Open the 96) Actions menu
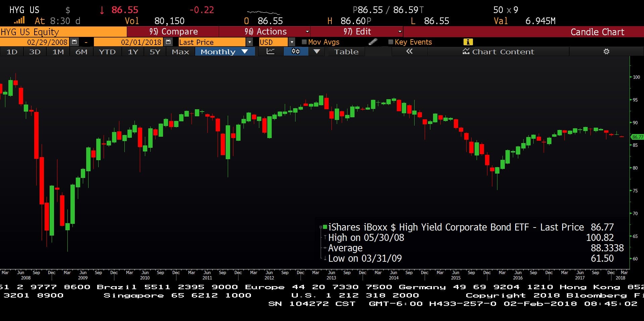This screenshot has width=644, height=321. [x=265, y=31]
